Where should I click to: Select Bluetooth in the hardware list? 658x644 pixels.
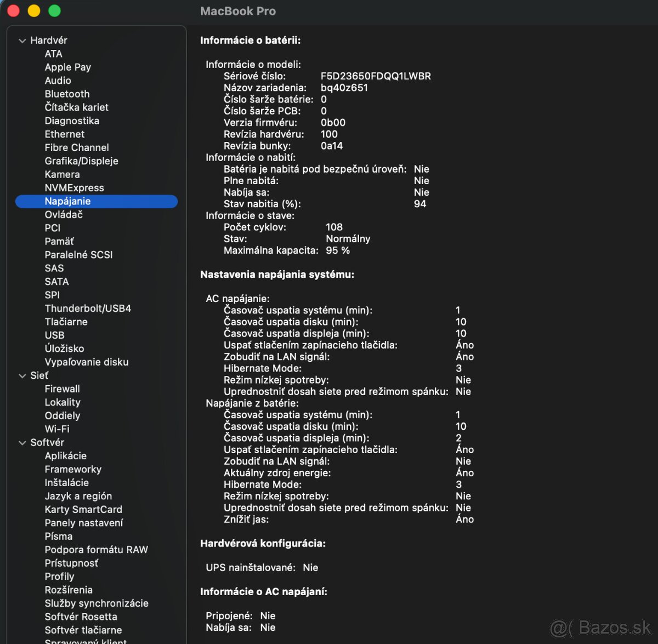[x=67, y=94]
